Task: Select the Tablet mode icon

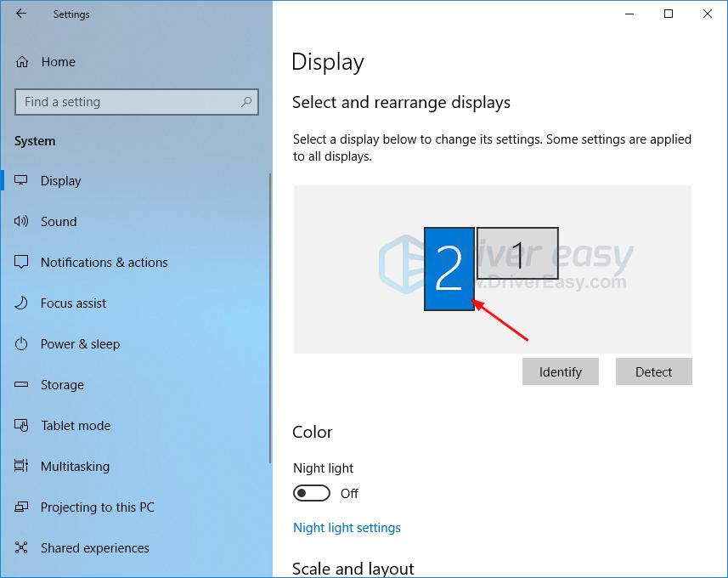Action: [23, 425]
